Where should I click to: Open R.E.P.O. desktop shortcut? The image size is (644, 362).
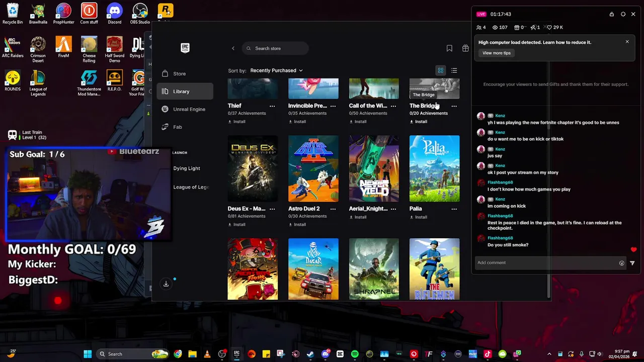(x=114, y=81)
